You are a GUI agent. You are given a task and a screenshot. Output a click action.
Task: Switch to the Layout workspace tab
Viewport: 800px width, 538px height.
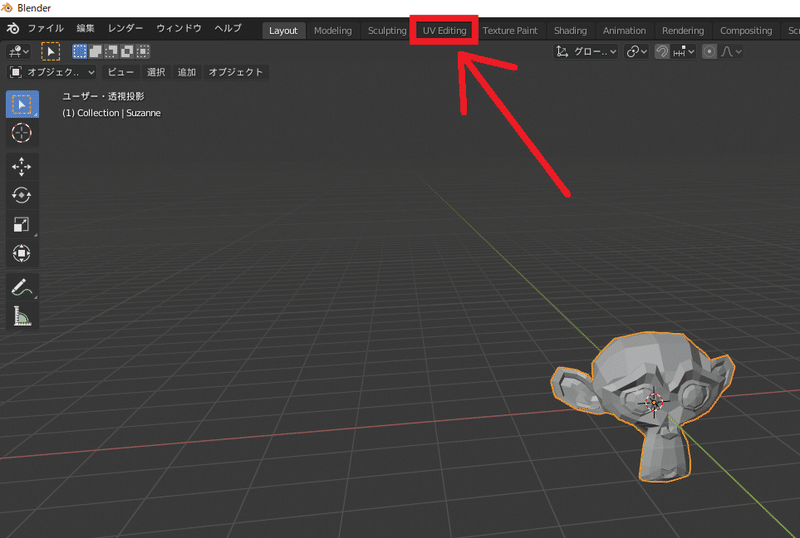(x=283, y=31)
